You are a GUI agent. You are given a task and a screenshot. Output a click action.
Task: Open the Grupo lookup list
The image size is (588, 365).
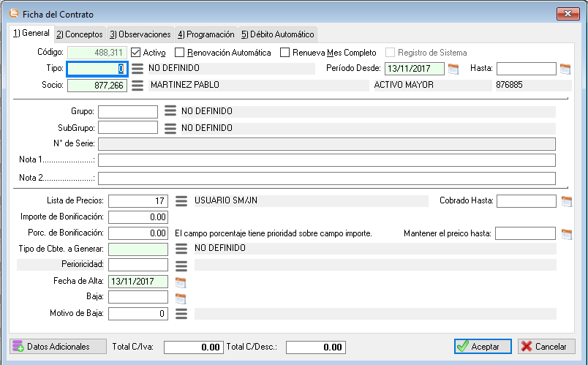170,111
